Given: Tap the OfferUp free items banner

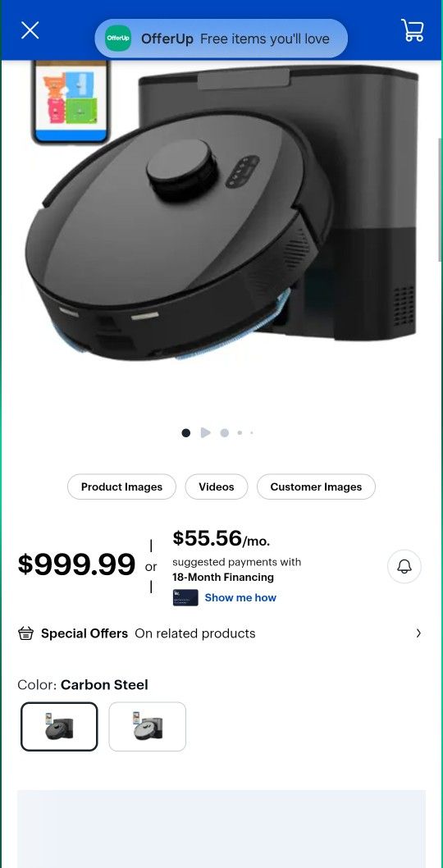Looking at the screenshot, I should (x=221, y=39).
